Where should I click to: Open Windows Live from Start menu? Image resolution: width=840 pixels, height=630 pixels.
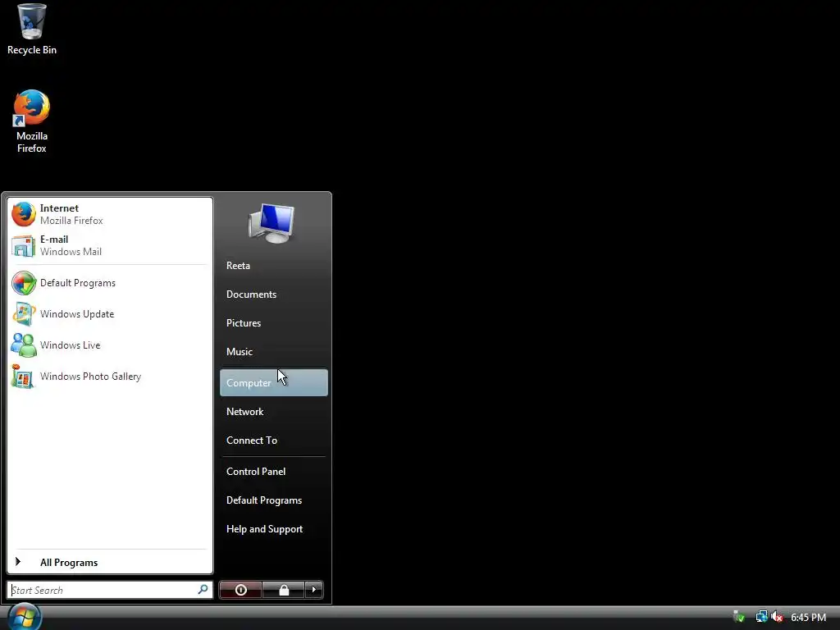click(x=109, y=345)
